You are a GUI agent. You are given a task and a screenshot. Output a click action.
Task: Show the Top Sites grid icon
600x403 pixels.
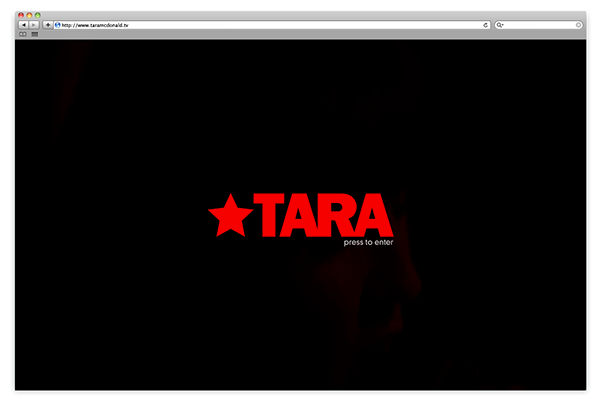pyautogui.click(x=35, y=34)
